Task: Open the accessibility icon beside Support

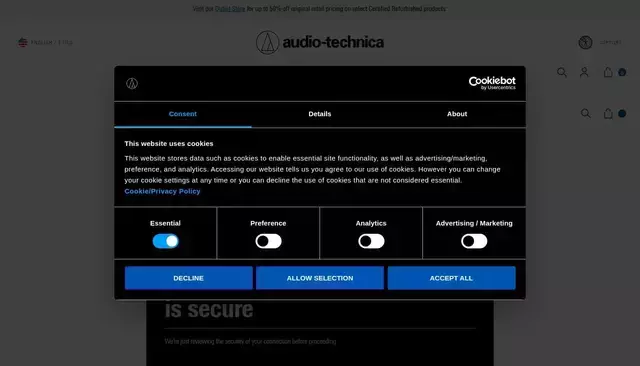Action: 585,42
